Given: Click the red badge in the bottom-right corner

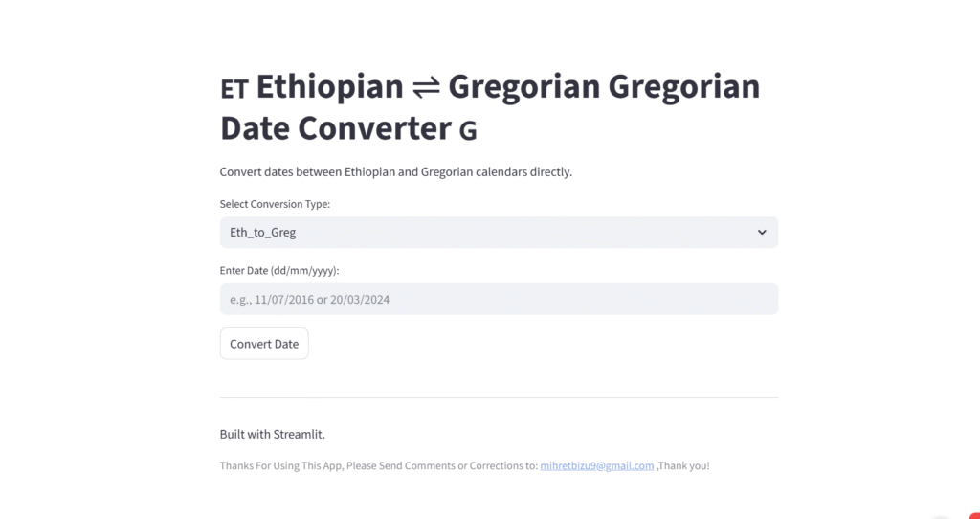Looking at the screenshot, I should coord(975,514).
